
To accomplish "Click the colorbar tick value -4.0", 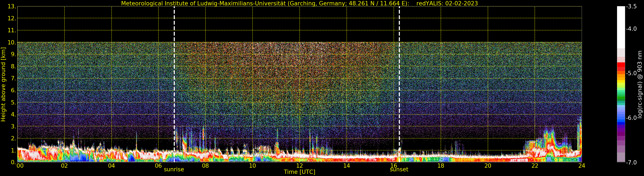I will click(631, 29).
